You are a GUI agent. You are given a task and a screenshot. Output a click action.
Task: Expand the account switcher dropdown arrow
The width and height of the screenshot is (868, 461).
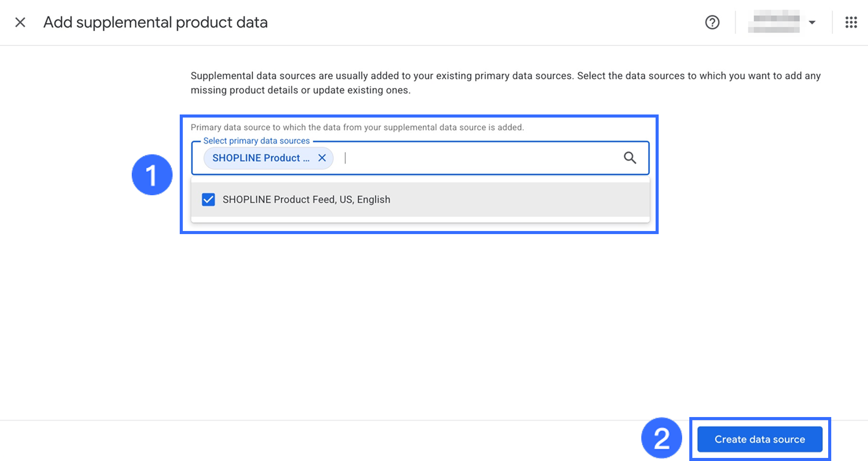(812, 22)
